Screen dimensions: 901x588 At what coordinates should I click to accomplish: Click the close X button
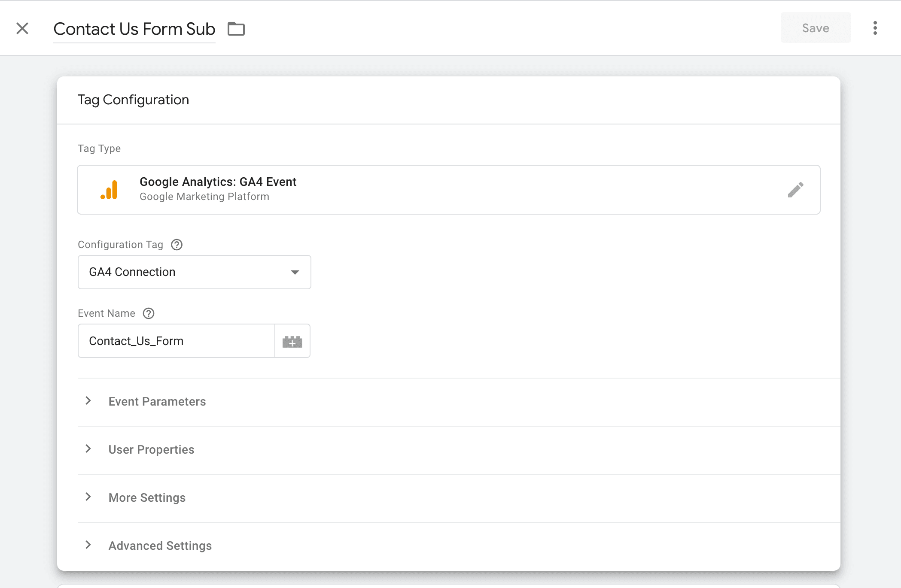(23, 28)
